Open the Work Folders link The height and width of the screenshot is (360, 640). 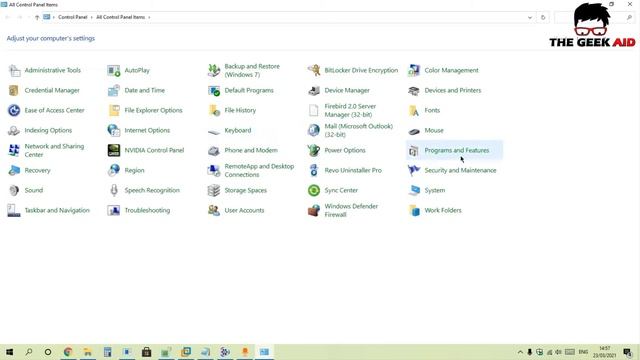coord(443,210)
